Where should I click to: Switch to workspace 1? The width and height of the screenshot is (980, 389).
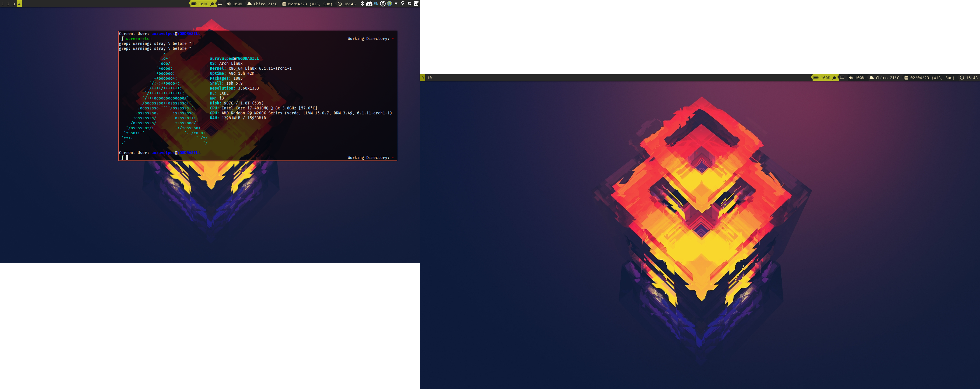pos(3,4)
